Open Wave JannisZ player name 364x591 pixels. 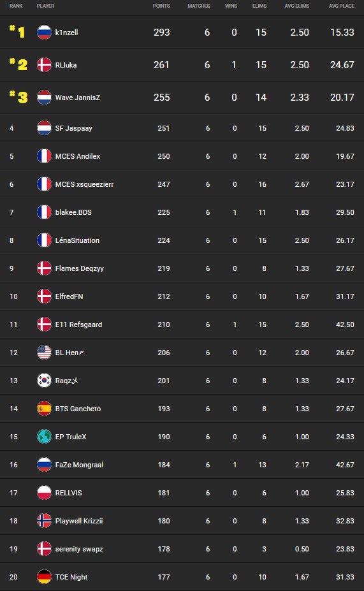click(78, 98)
